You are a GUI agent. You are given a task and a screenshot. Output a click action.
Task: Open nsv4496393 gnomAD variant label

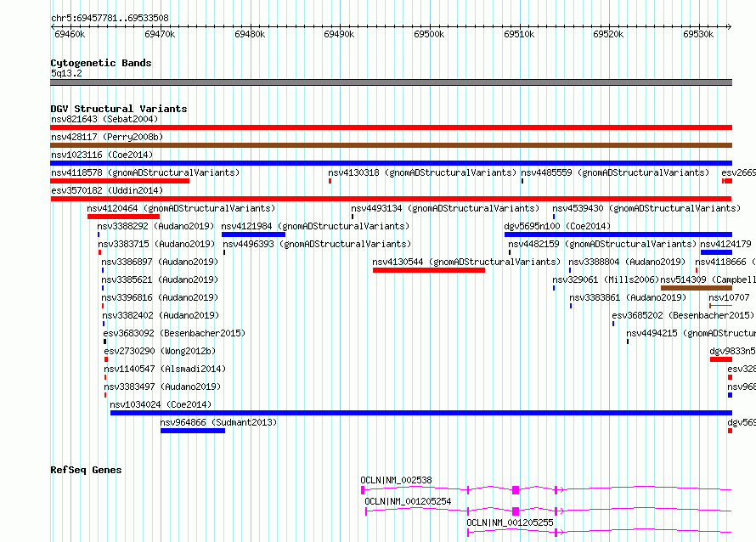(x=317, y=244)
